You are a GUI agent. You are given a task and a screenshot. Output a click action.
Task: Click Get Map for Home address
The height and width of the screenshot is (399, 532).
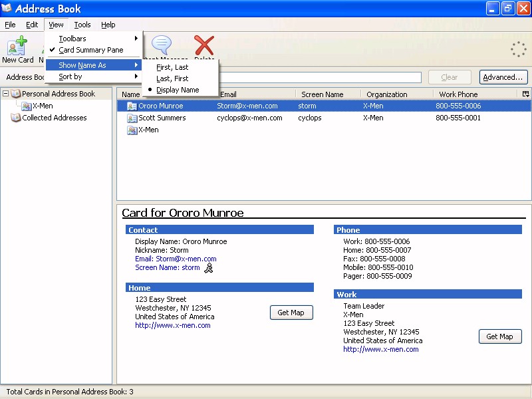(291, 313)
